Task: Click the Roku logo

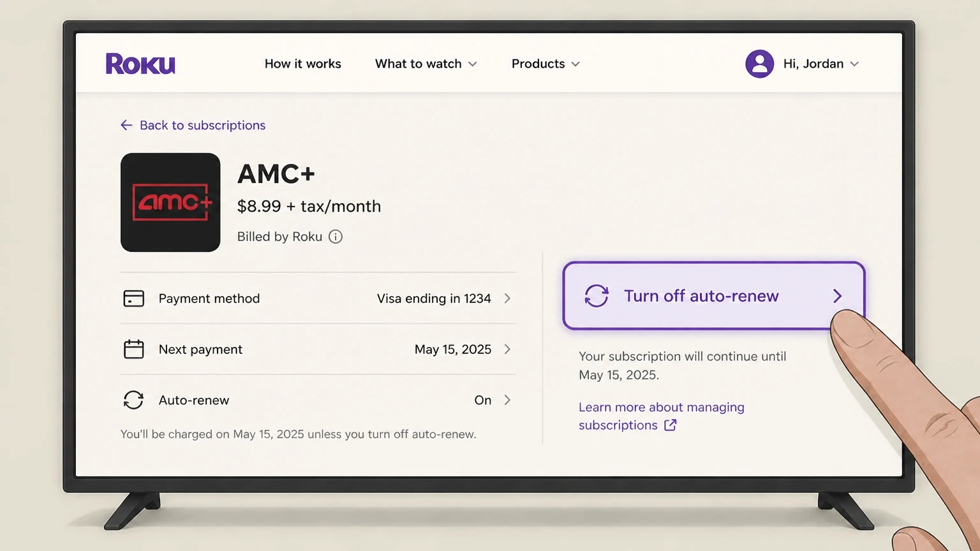Action: (140, 64)
